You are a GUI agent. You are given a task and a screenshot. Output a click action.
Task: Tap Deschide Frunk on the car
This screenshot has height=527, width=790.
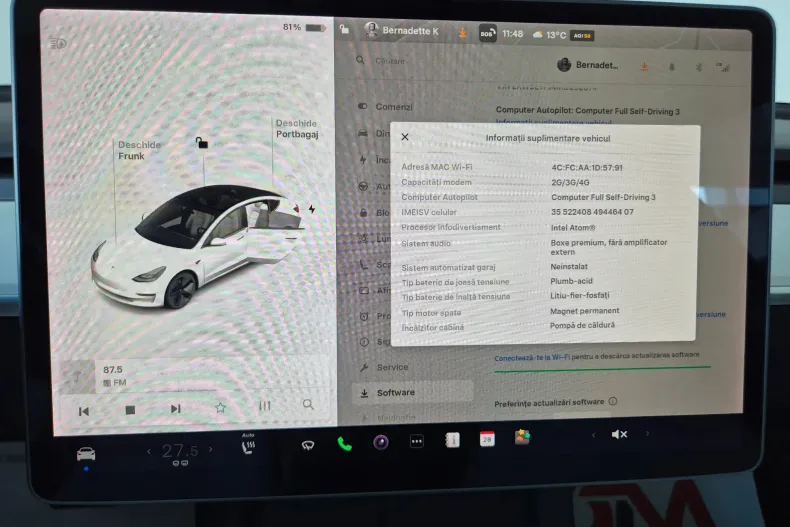139,150
